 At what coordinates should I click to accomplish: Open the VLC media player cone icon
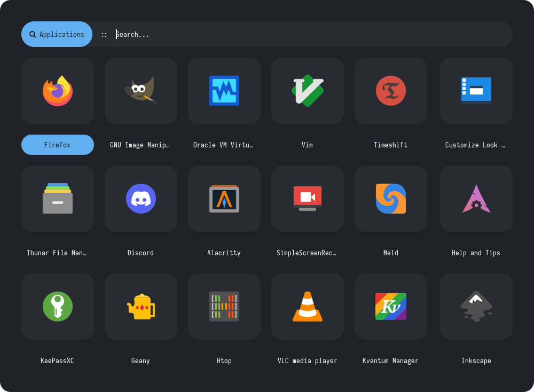pyautogui.click(x=308, y=307)
